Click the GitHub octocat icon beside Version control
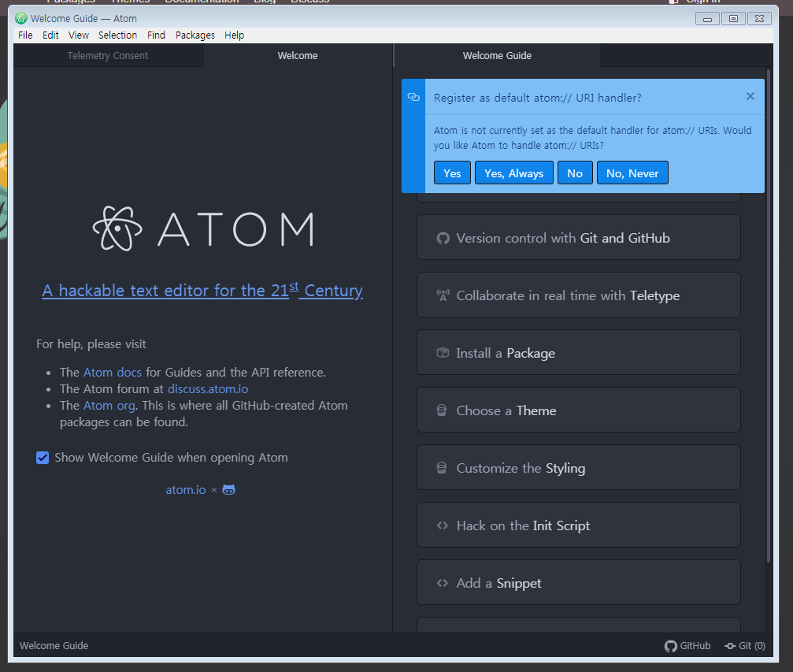 click(x=443, y=239)
